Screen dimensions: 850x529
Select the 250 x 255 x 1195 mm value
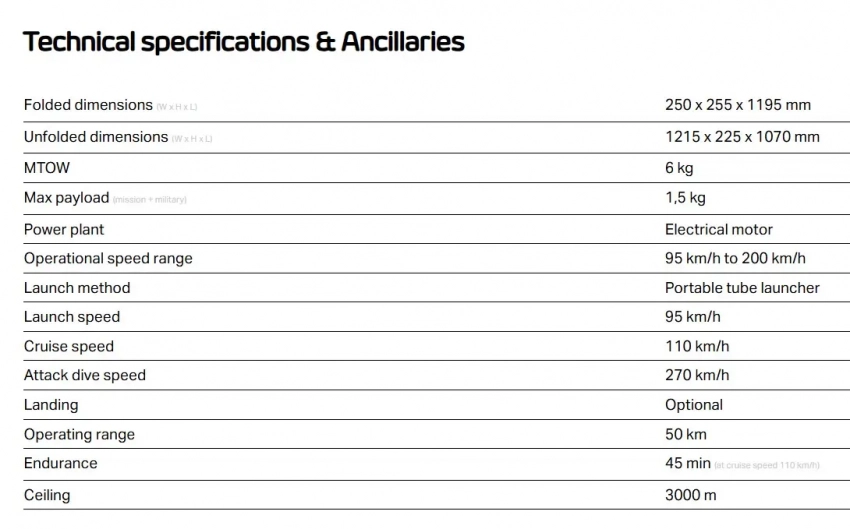coord(737,105)
